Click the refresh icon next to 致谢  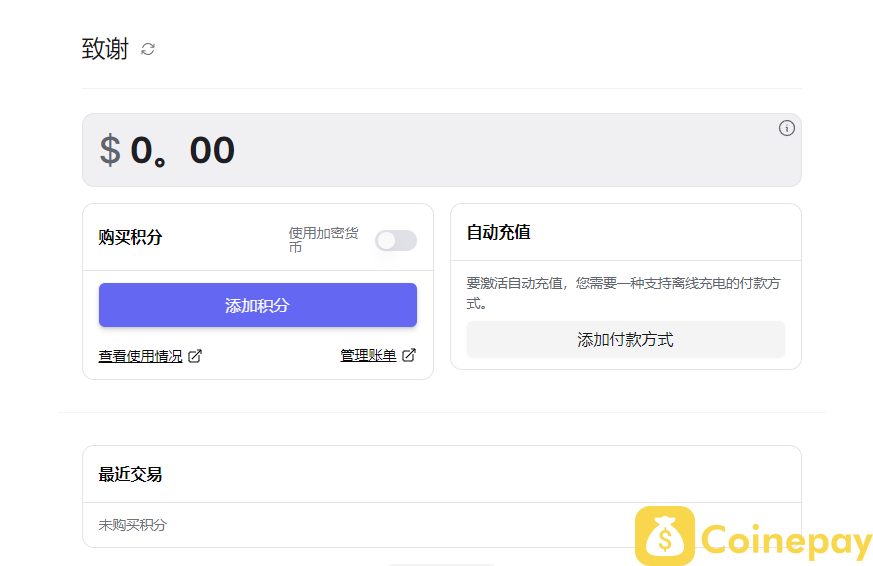coord(148,49)
